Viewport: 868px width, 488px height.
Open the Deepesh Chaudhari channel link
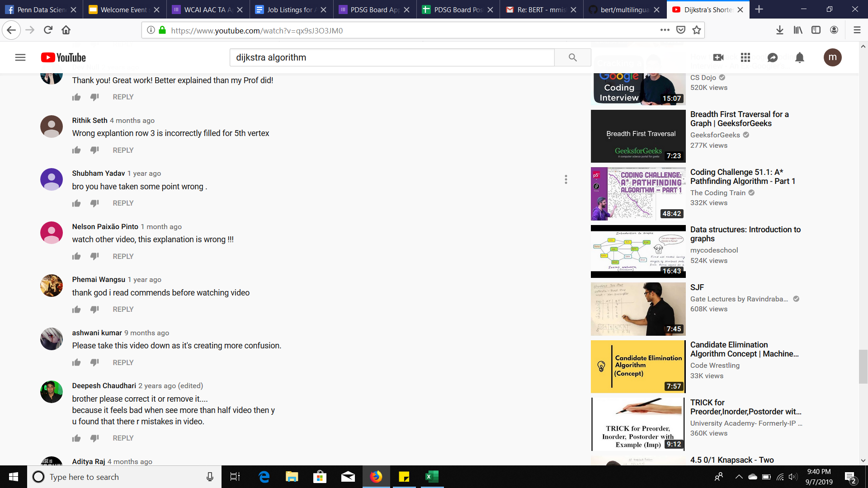click(104, 385)
